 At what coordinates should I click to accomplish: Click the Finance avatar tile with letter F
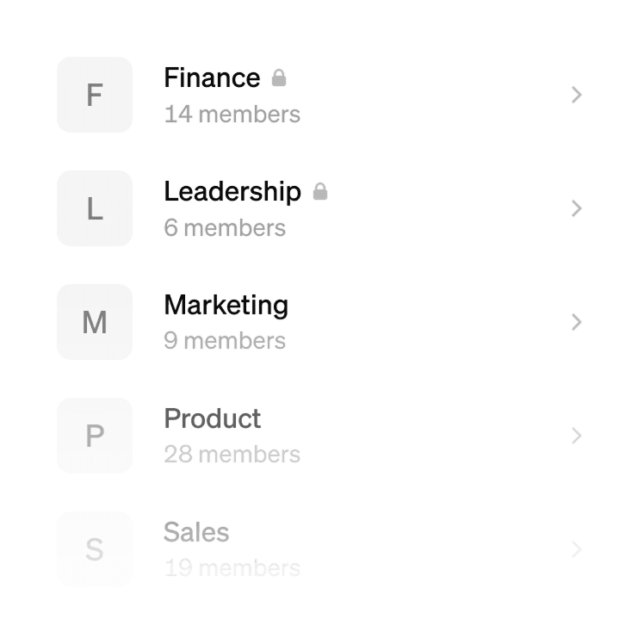point(95,95)
